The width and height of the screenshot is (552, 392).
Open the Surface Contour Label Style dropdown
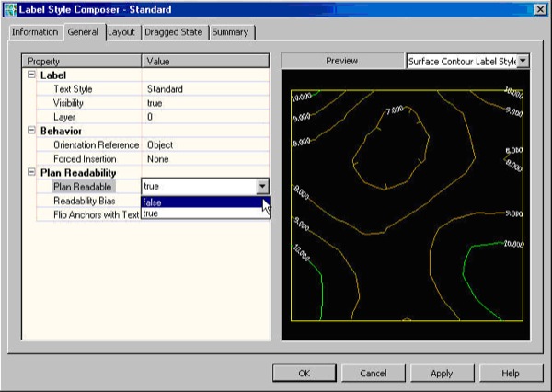tap(523, 61)
